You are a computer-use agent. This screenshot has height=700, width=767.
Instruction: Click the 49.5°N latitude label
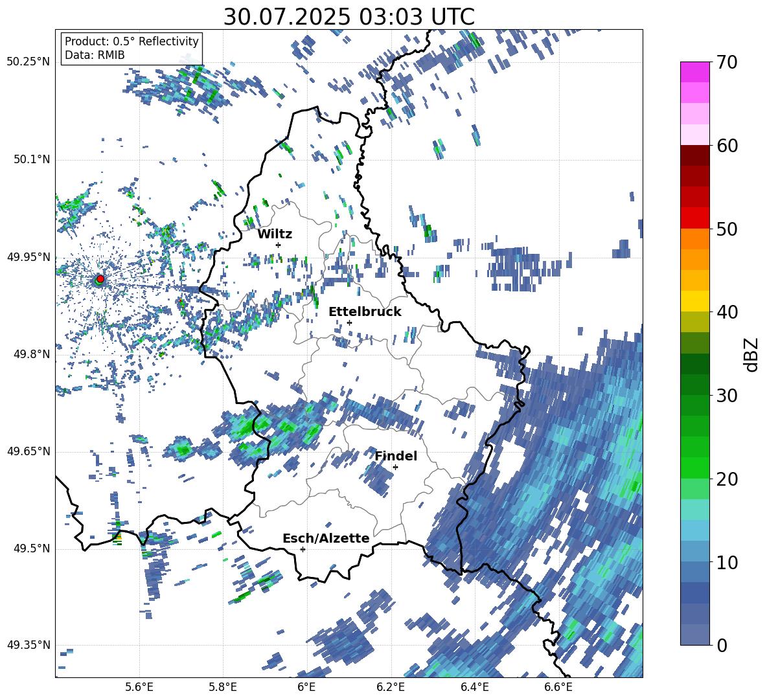(32, 548)
